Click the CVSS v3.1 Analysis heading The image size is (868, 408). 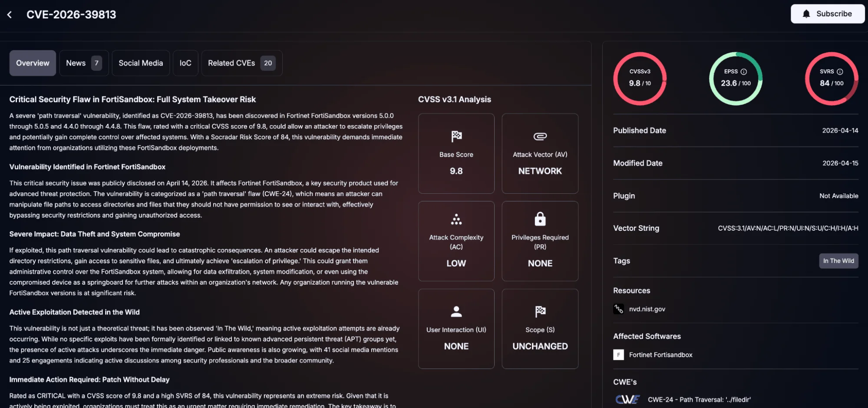(x=454, y=99)
